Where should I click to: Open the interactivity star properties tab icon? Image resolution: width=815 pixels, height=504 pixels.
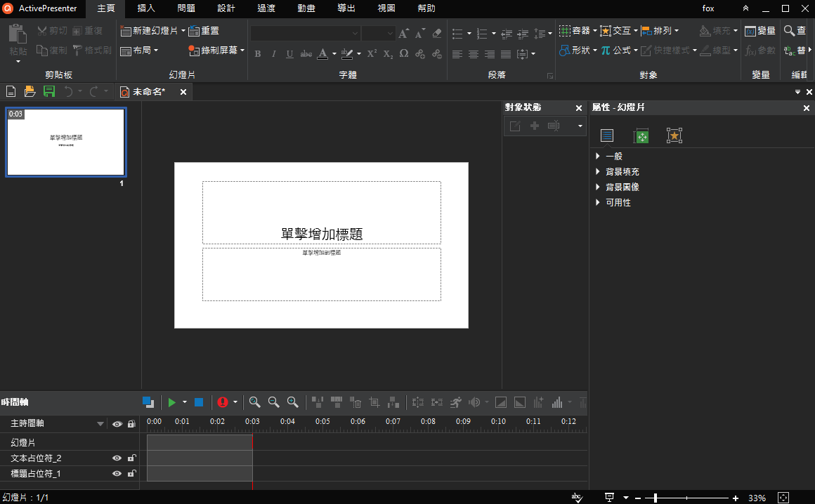click(674, 135)
